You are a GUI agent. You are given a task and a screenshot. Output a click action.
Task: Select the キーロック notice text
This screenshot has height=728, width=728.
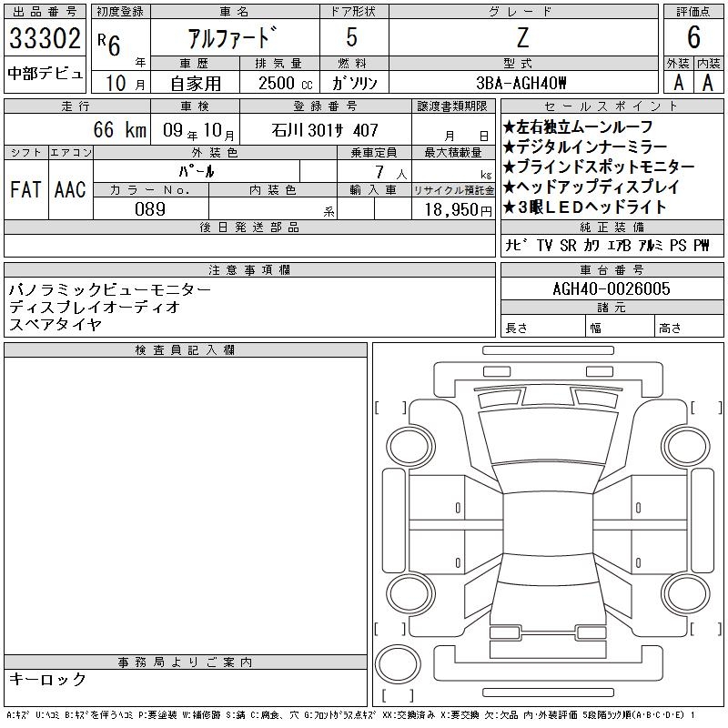click(x=47, y=679)
